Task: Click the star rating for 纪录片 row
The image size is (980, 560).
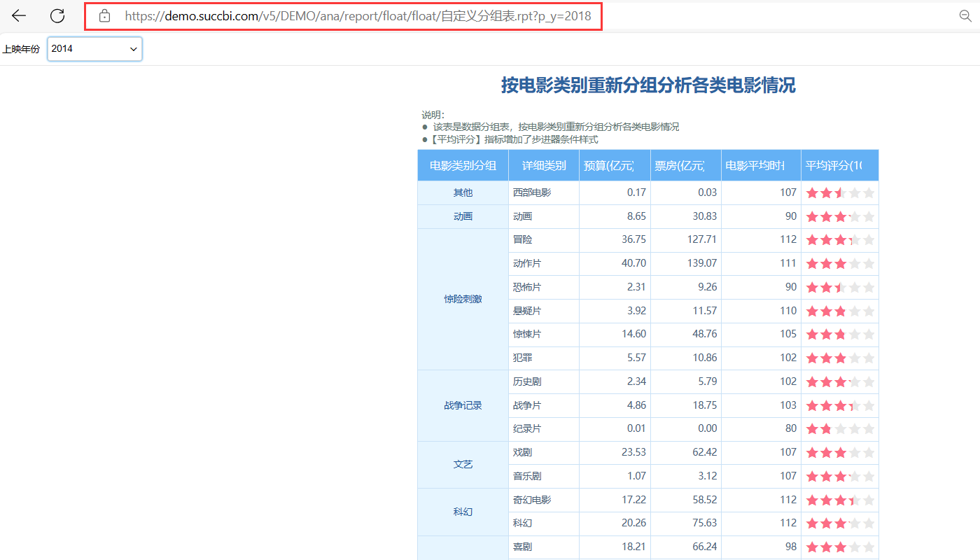Action: pyautogui.click(x=840, y=428)
